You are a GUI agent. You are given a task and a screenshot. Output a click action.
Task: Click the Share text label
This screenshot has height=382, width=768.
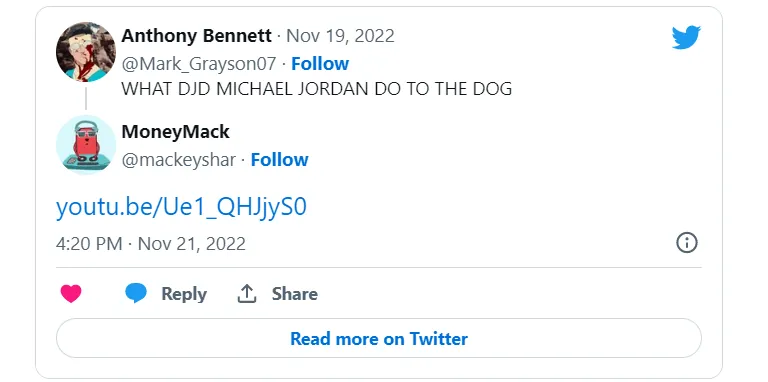pyautogui.click(x=295, y=294)
